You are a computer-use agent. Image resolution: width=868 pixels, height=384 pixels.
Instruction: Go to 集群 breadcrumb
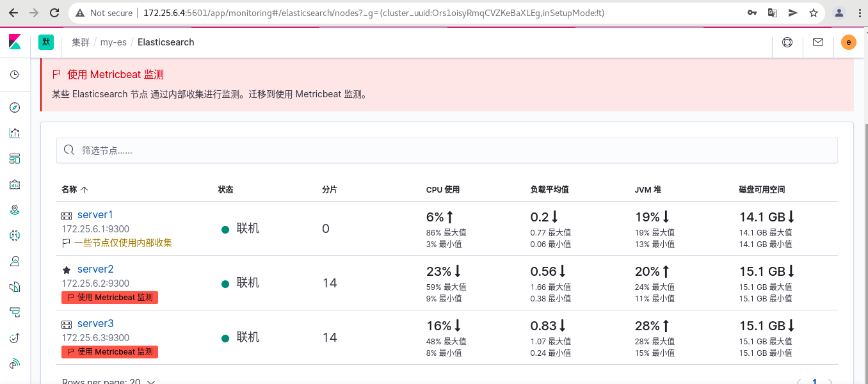(x=81, y=42)
